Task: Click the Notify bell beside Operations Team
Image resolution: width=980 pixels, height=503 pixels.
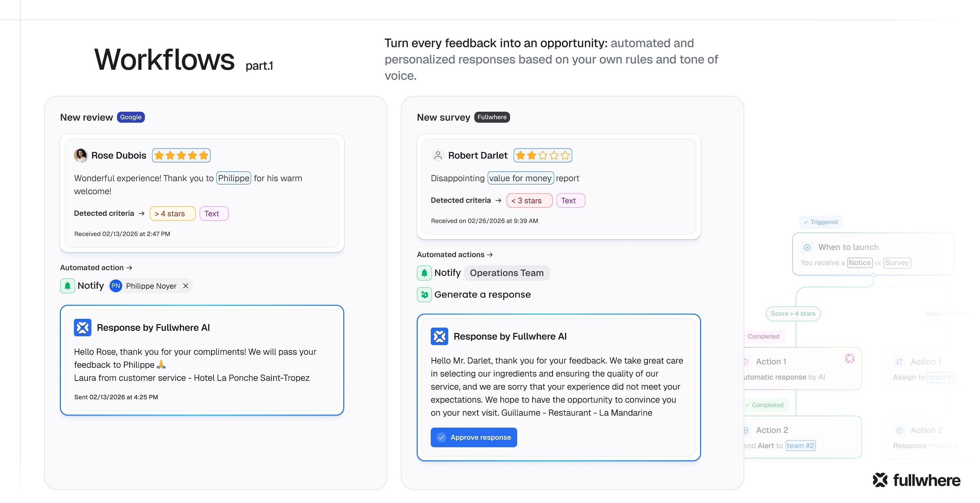Action: click(x=424, y=273)
